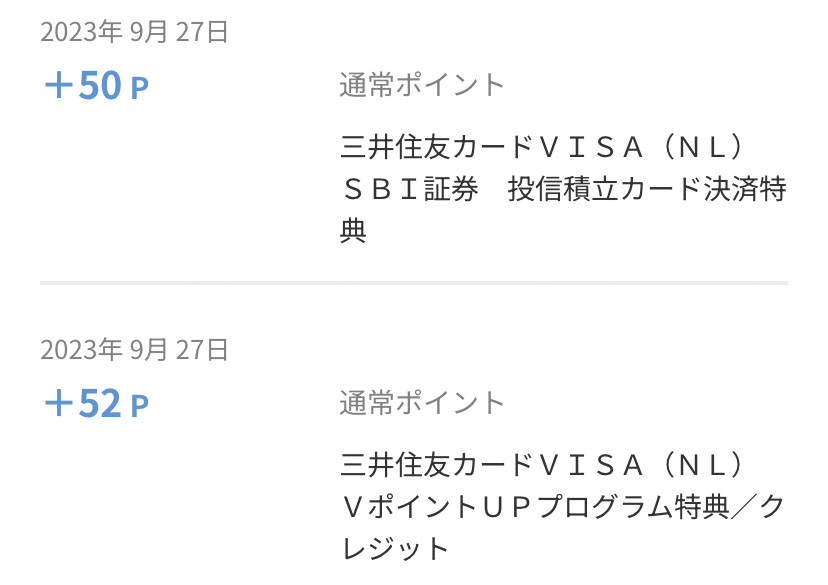
Task: Click the first entry's date 2023年 9月 27日
Action: click(135, 32)
